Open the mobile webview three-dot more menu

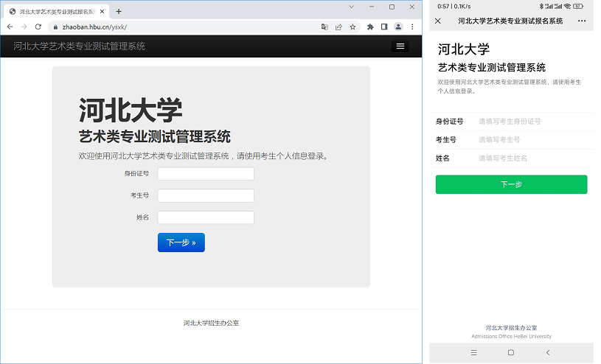click(x=582, y=21)
